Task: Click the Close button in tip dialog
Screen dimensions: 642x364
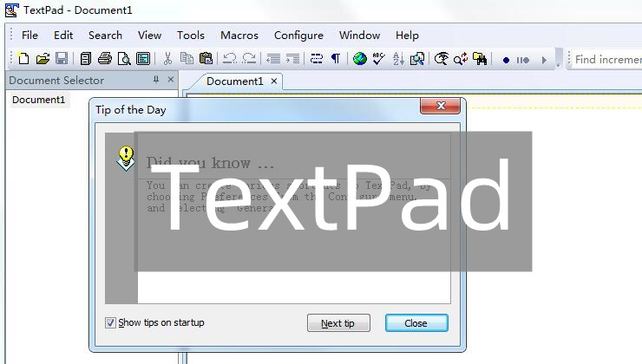Action: pos(416,323)
